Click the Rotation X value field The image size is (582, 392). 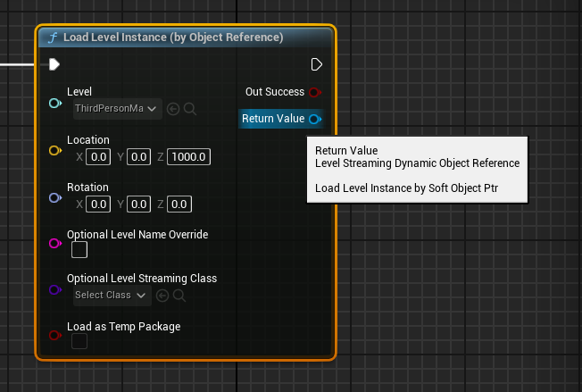point(98,204)
